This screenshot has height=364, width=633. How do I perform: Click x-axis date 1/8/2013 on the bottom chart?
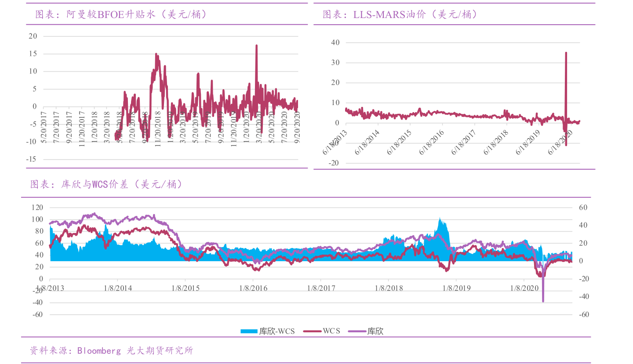click(50, 288)
